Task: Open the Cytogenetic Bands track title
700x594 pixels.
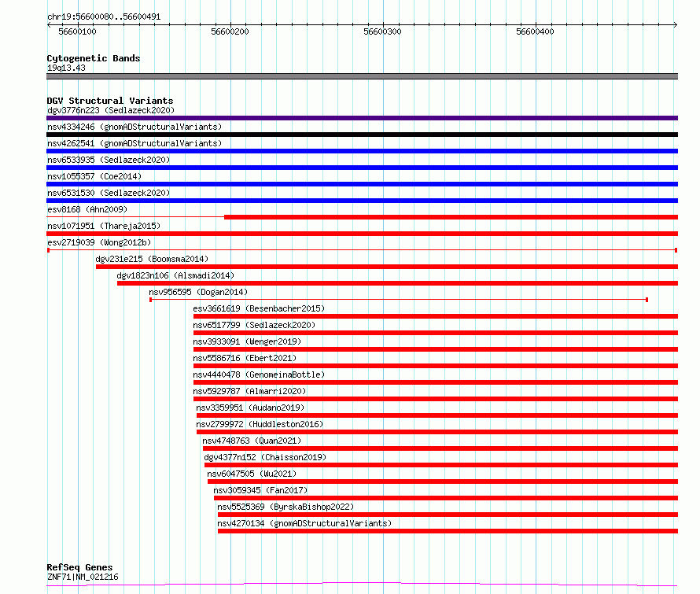Action: 94,58
